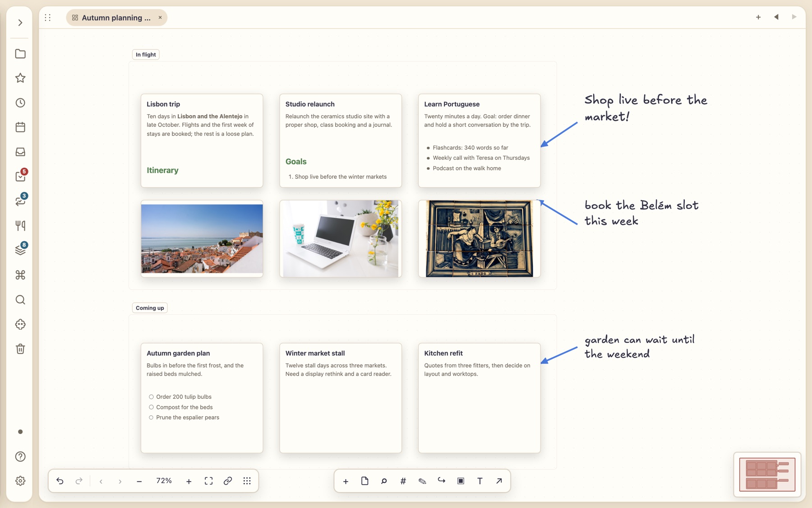This screenshot has width=812, height=508.
Task: Open the Itinerary heading in Lisbon card
Action: (x=162, y=170)
